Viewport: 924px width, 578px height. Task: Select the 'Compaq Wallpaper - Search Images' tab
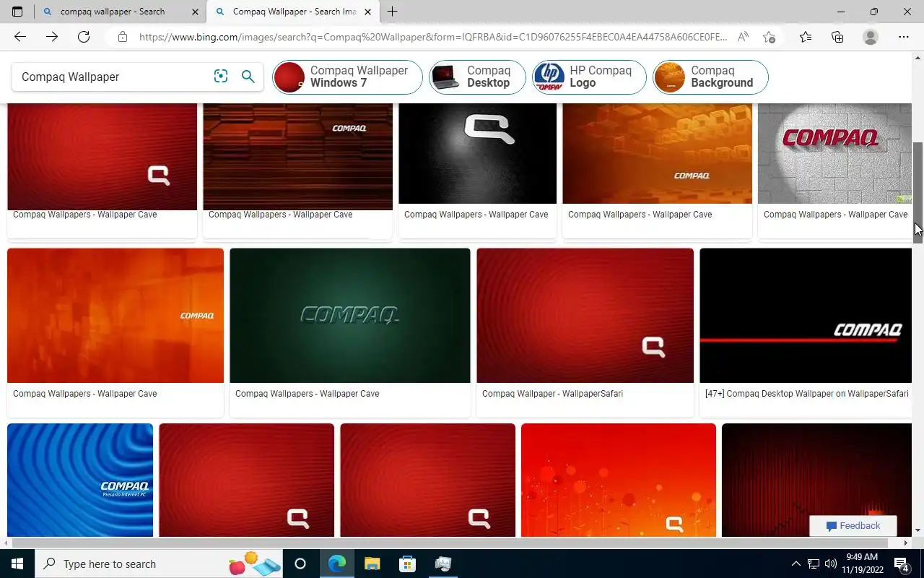(x=294, y=12)
